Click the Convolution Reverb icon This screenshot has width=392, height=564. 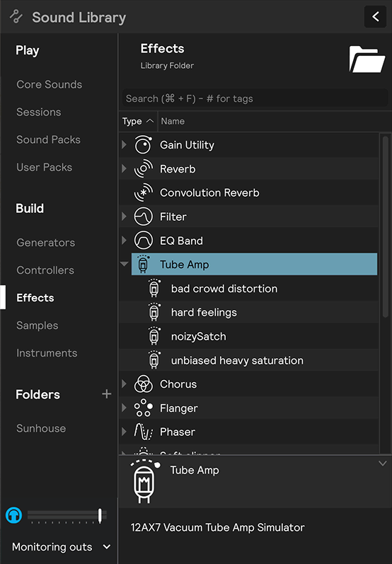(143, 192)
